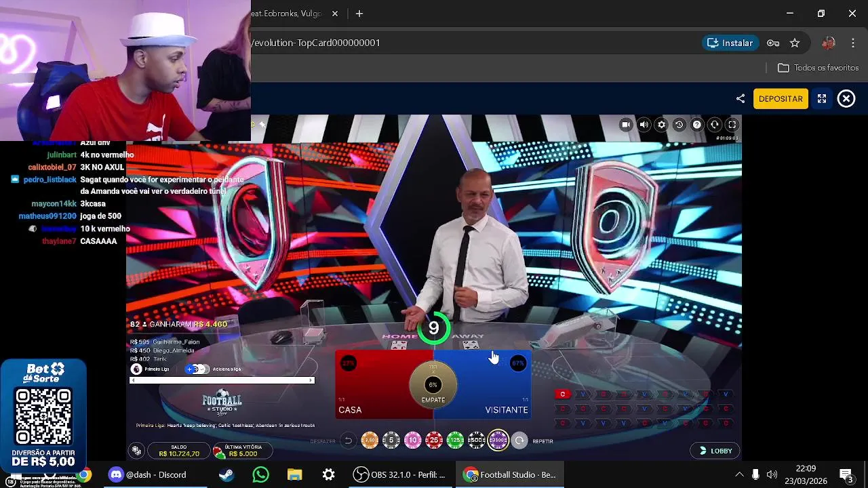Enter game fullscreen mode icon
The height and width of the screenshot is (488, 868).
tap(732, 125)
